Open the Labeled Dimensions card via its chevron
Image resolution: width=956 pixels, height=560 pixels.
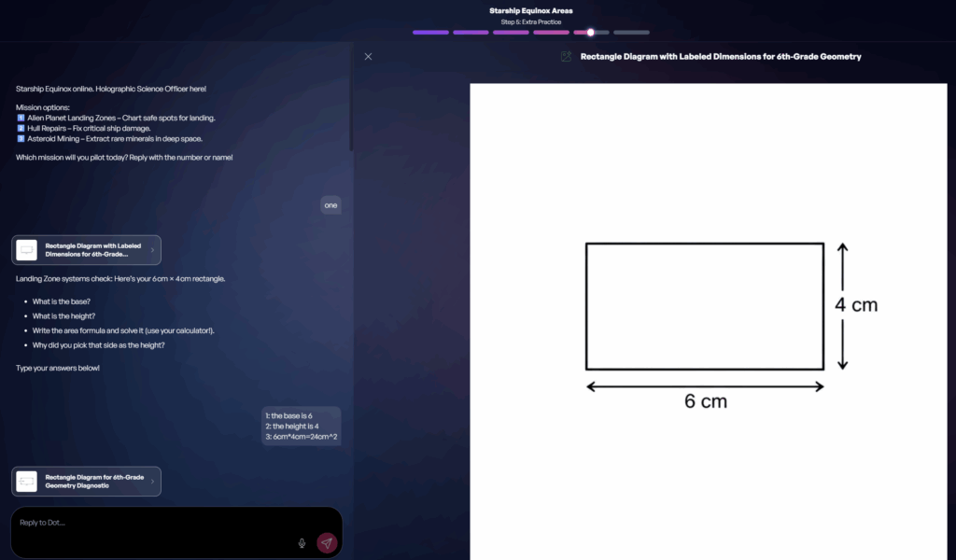154,249
